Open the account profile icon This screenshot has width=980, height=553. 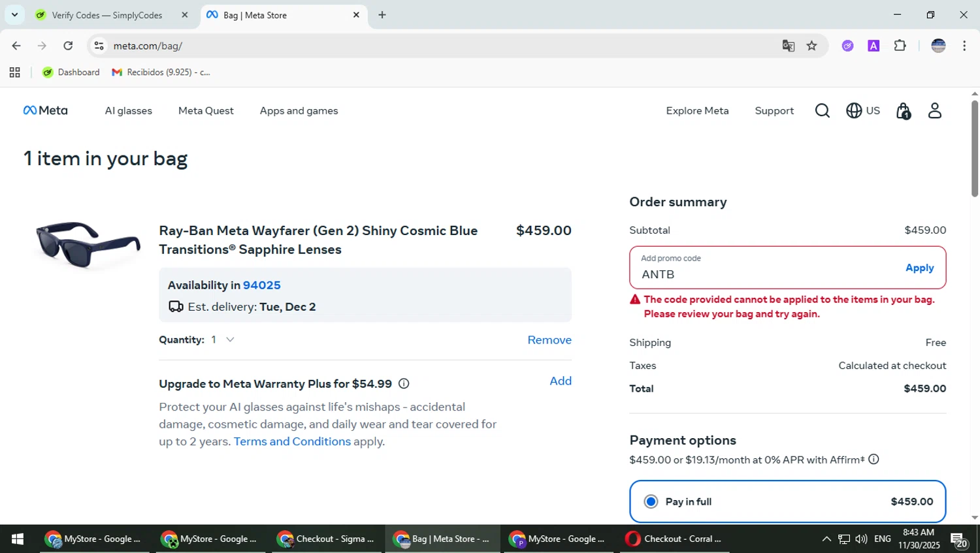click(x=935, y=111)
